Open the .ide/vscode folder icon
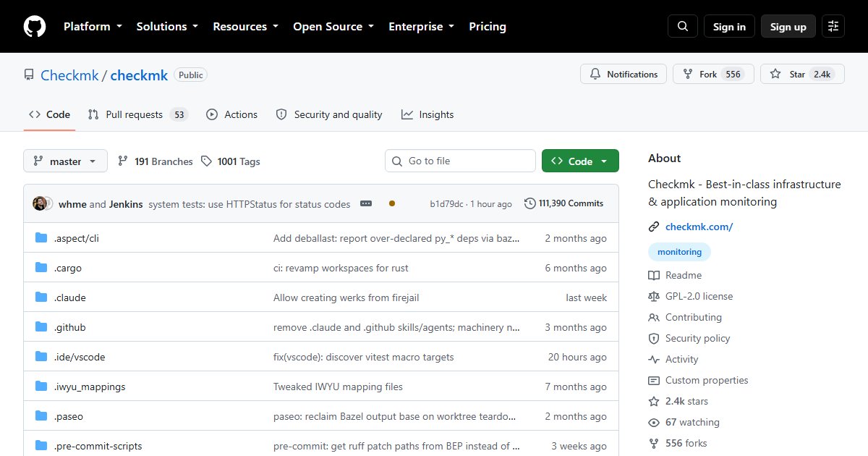Screen dimensions: 868x456 click(41, 357)
